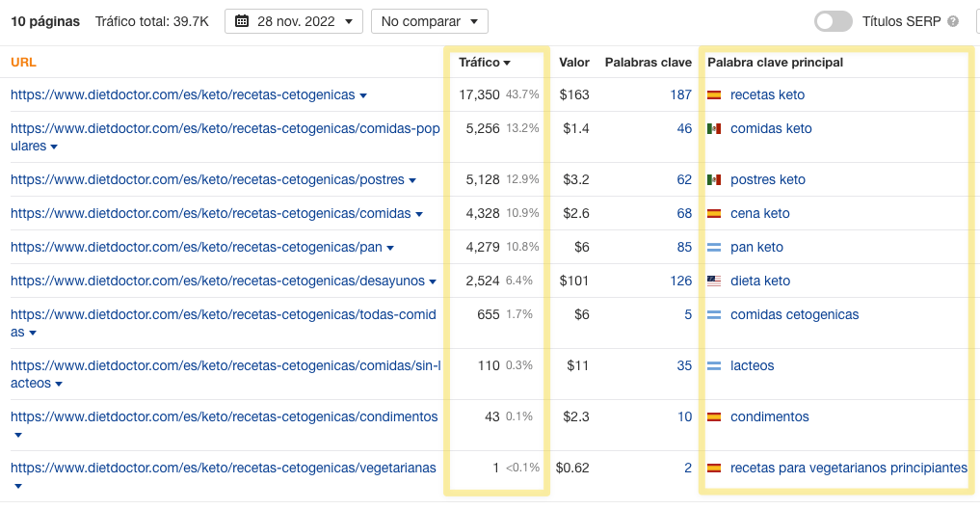Click Argentina flag next to pan keto
The image size is (980, 509).
point(714,248)
